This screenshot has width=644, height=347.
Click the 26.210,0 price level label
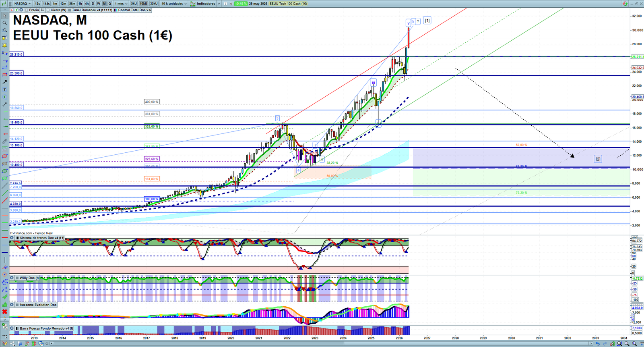coord(17,54)
